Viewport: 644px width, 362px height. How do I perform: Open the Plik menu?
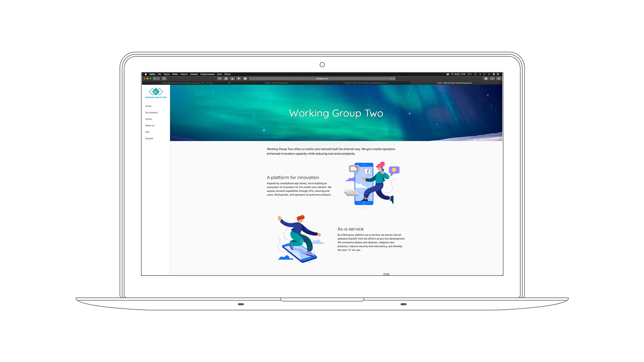tap(159, 74)
